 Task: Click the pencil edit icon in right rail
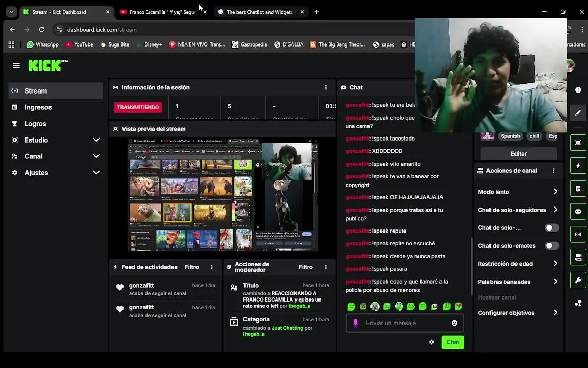578,113
